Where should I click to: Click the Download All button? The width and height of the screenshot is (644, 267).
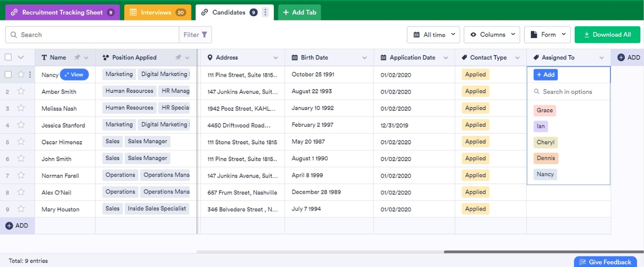[x=607, y=35]
